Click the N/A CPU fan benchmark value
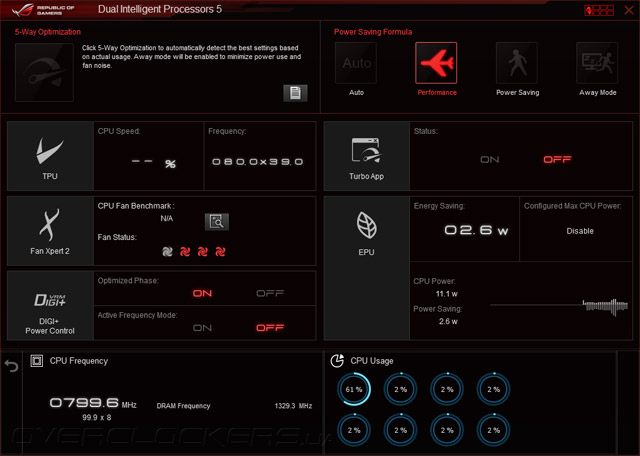This screenshot has width=640, height=456. (167, 219)
